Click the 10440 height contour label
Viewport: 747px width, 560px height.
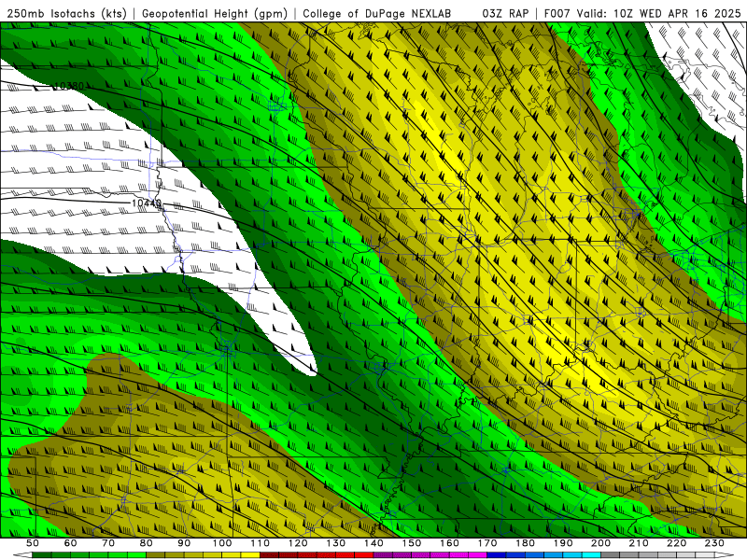(x=147, y=203)
